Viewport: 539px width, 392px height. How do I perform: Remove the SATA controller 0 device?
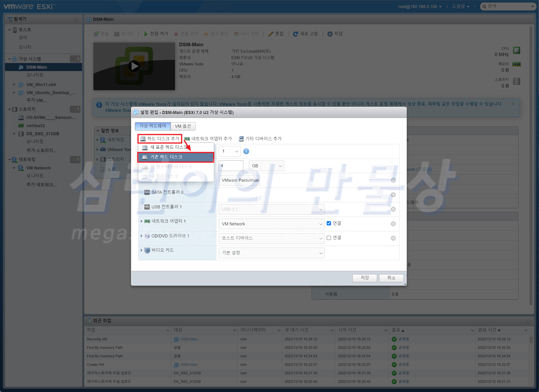(x=393, y=195)
